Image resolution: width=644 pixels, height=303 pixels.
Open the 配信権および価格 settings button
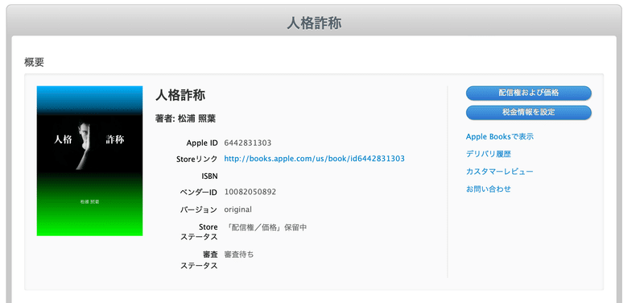pyautogui.click(x=529, y=93)
